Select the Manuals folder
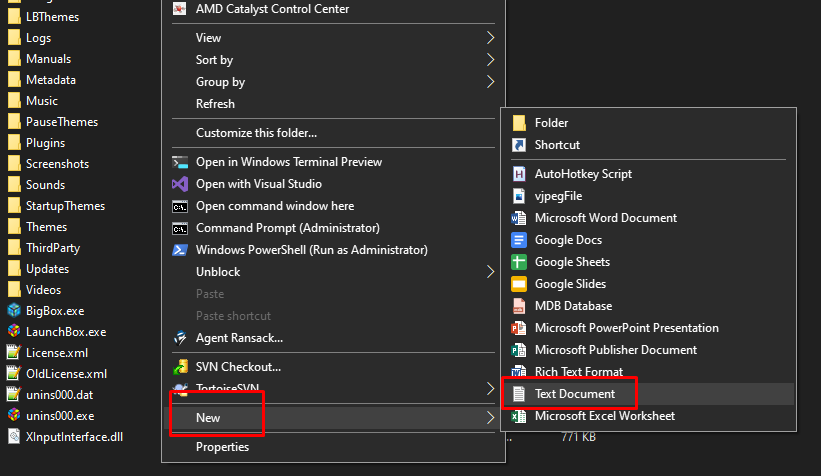 39,59
